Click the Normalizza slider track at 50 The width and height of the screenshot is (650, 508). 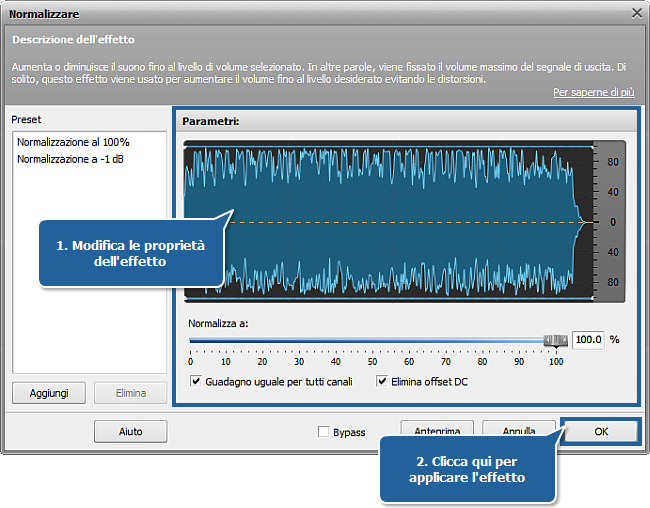click(373, 340)
